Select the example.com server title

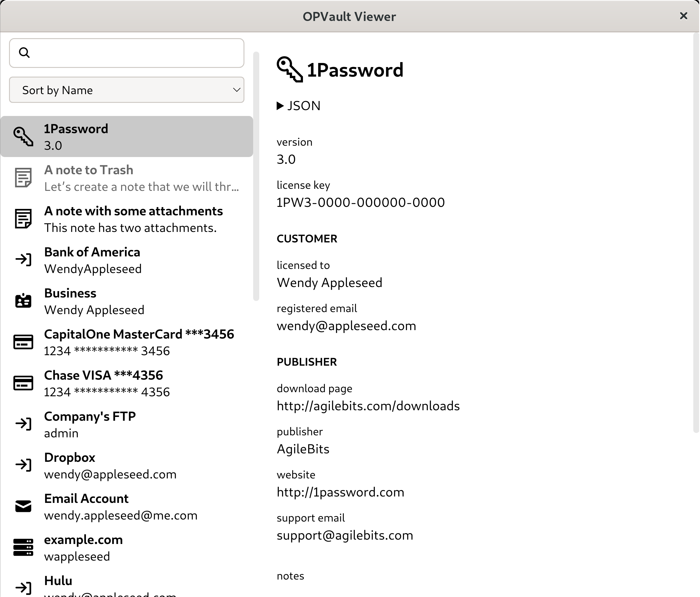[x=83, y=540]
